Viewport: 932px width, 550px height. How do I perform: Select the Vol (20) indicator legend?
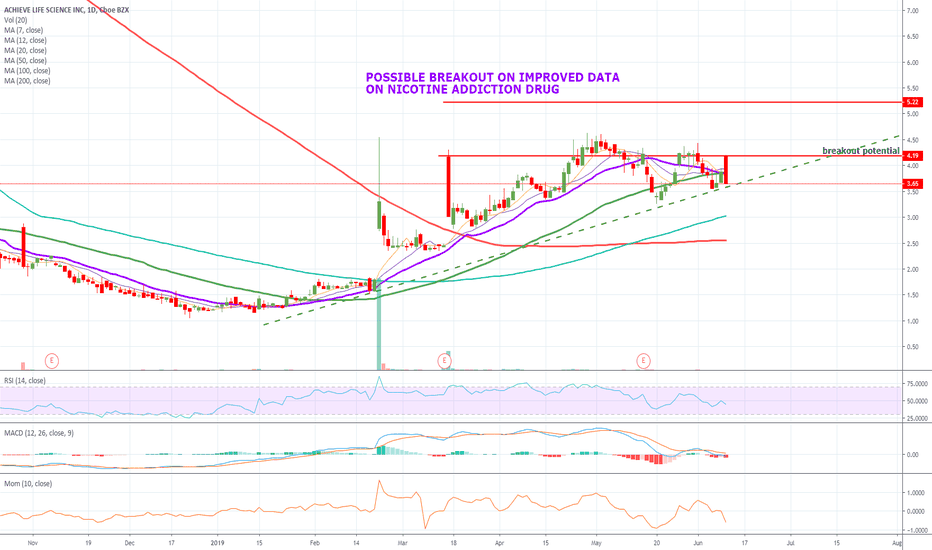point(15,20)
